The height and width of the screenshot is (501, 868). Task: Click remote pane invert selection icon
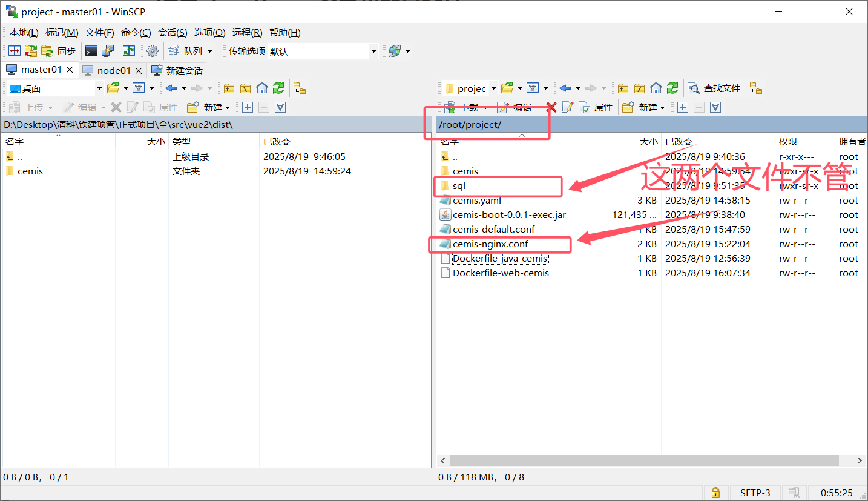[x=715, y=107]
